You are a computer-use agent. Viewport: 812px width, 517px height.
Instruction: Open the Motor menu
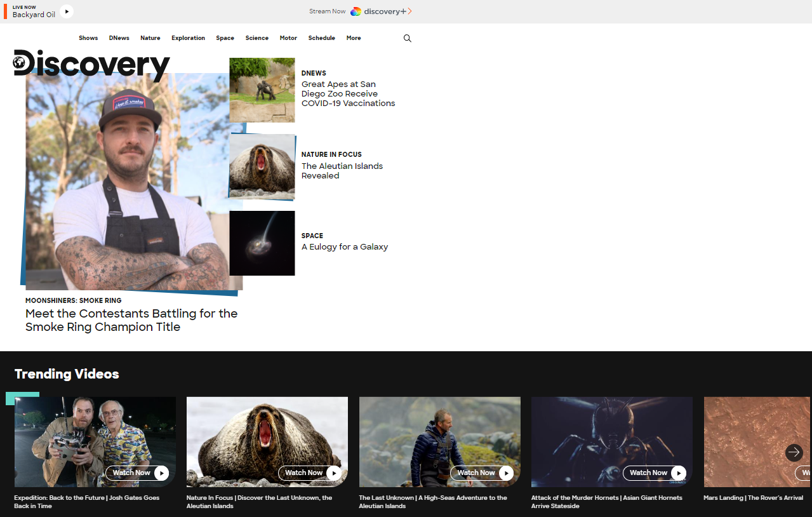[288, 38]
